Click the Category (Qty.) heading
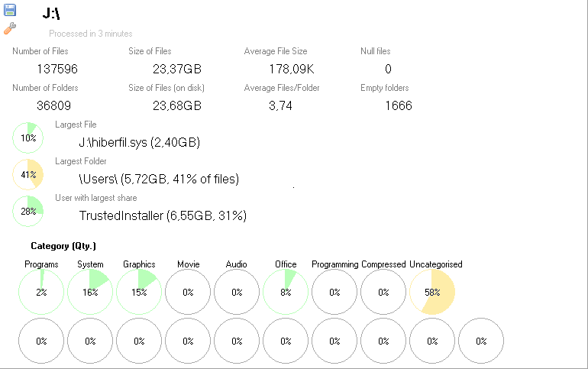588x369 pixels. (63, 246)
